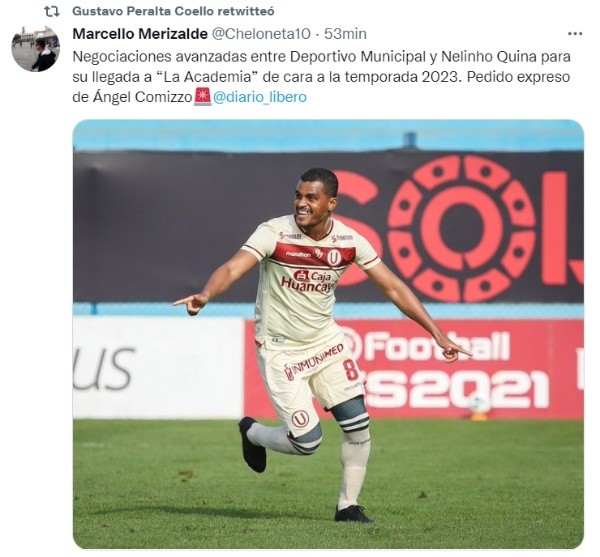The width and height of the screenshot is (600, 557).
Task: Click the retweet arrows icon at top
Action: click(x=52, y=11)
